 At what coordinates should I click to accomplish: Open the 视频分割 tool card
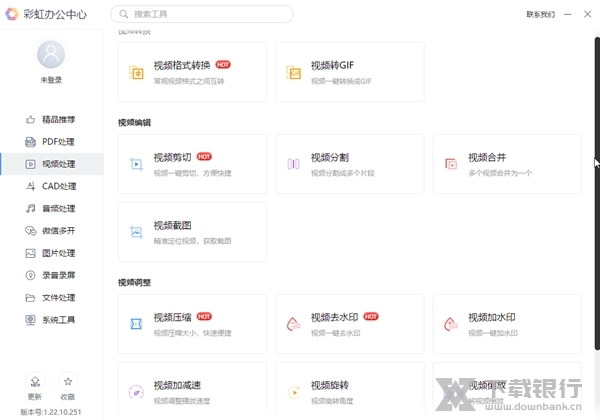pyautogui.click(x=350, y=164)
